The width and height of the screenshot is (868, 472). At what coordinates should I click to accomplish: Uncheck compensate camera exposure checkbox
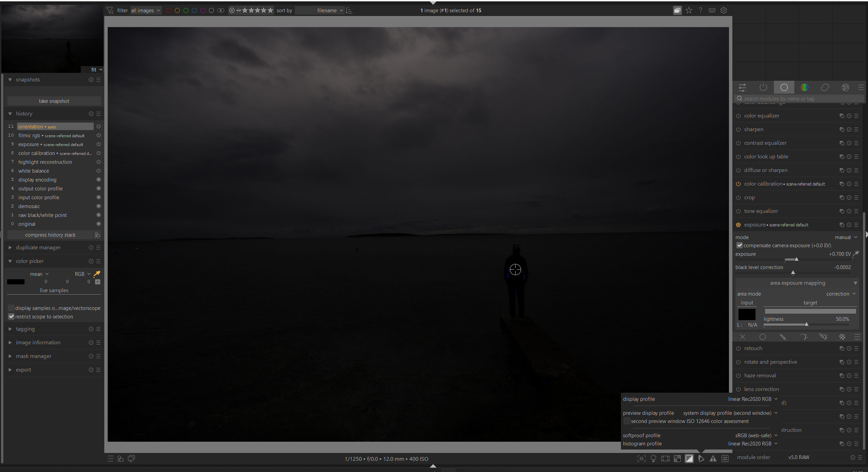[x=739, y=246]
